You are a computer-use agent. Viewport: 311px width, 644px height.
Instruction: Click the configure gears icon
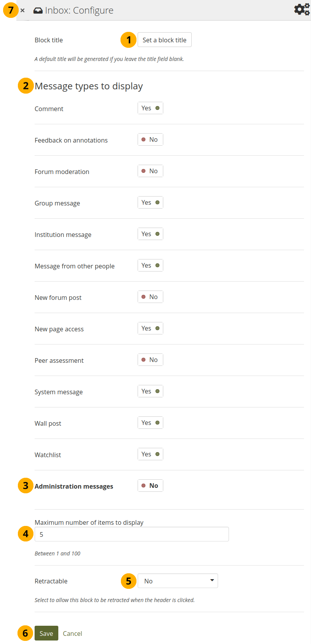click(x=302, y=10)
